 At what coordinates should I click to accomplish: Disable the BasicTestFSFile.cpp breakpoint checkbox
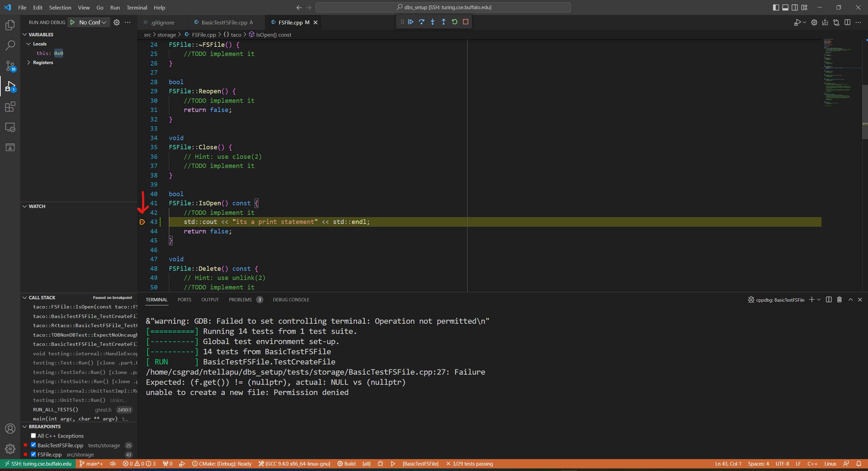coord(33,445)
